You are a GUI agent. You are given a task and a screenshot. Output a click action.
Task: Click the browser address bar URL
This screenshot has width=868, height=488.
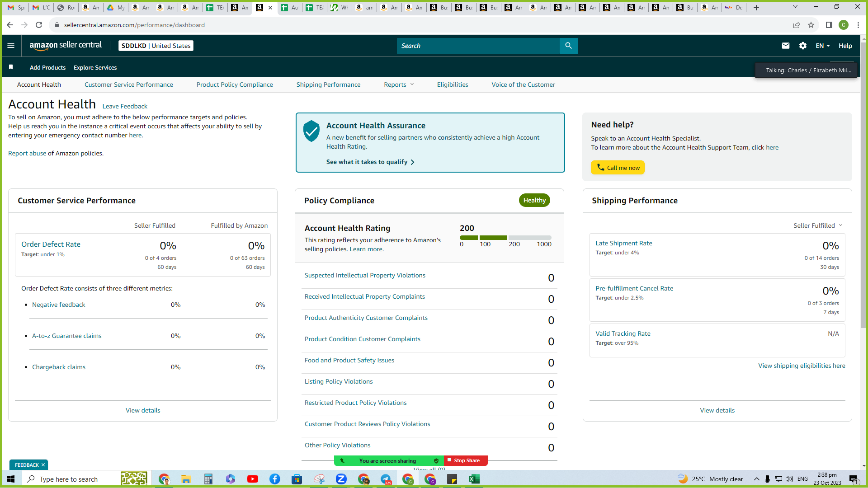pyautogui.click(x=134, y=25)
